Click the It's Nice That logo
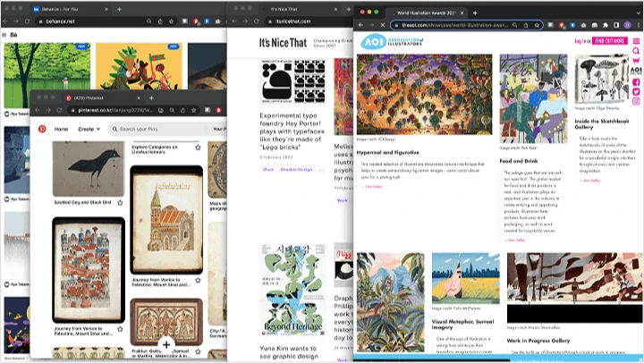Screen dimensions: 644x363 point(283,43)
